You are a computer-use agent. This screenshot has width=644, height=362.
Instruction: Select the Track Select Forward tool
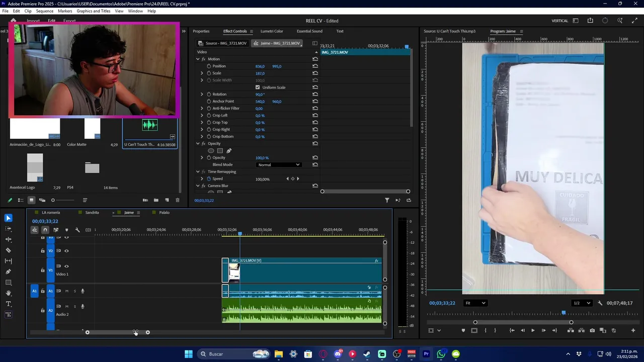click(x=8, y=229)
